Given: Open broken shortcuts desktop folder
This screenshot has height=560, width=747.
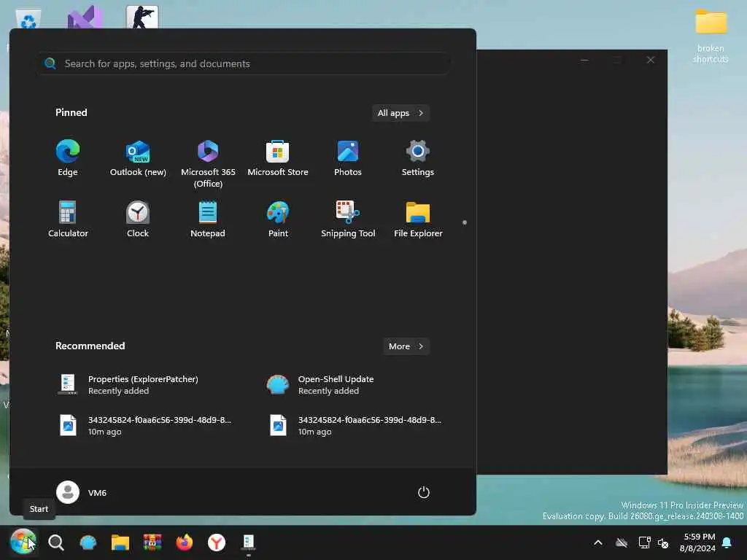Looking at the screenshot, I should point(711,36).
